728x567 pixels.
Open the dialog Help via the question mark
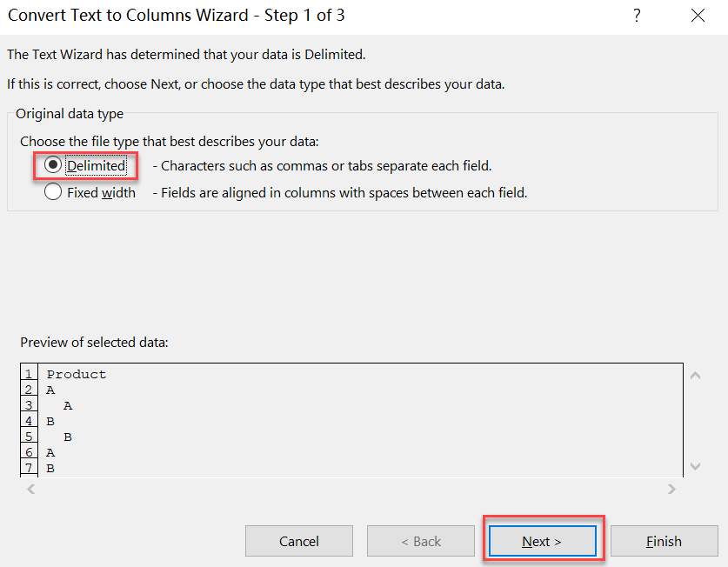tap(637, 16)
